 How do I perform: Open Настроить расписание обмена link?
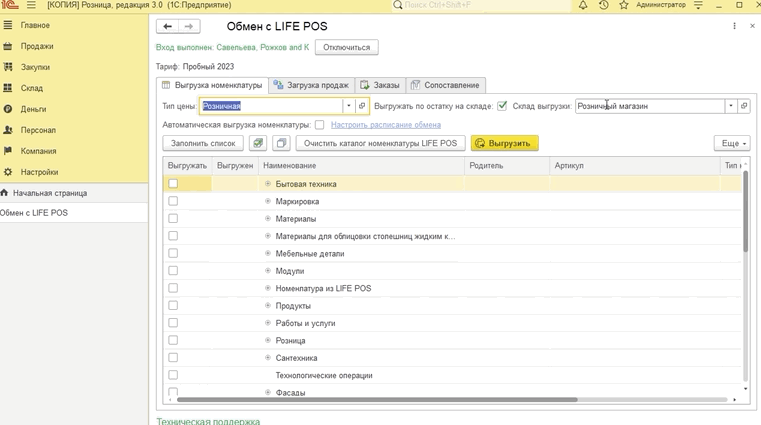click(x=386, y=125)
